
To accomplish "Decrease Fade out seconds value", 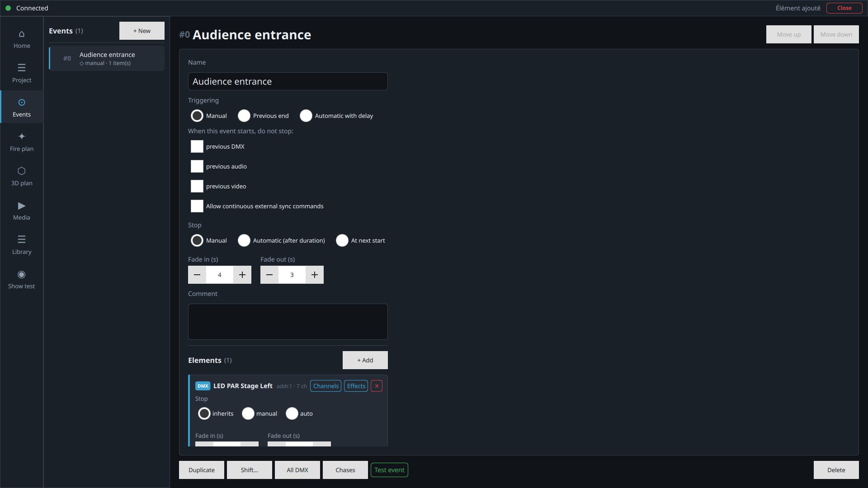I will point(269,275).
